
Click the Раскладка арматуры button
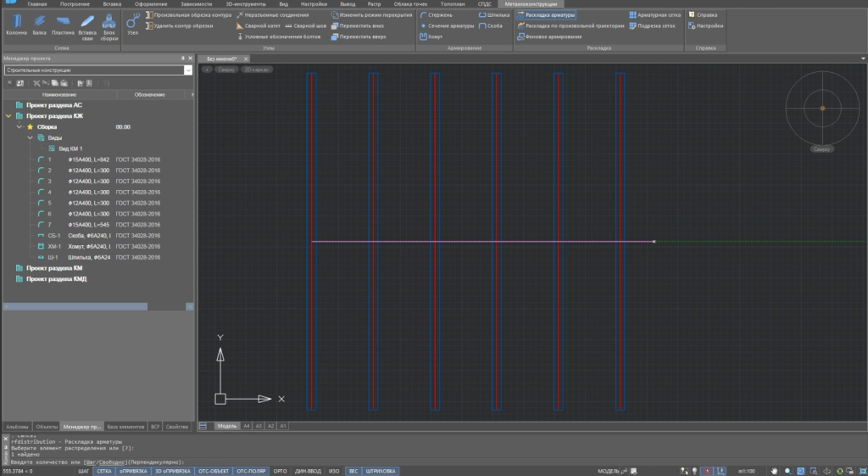click(545, 15)
